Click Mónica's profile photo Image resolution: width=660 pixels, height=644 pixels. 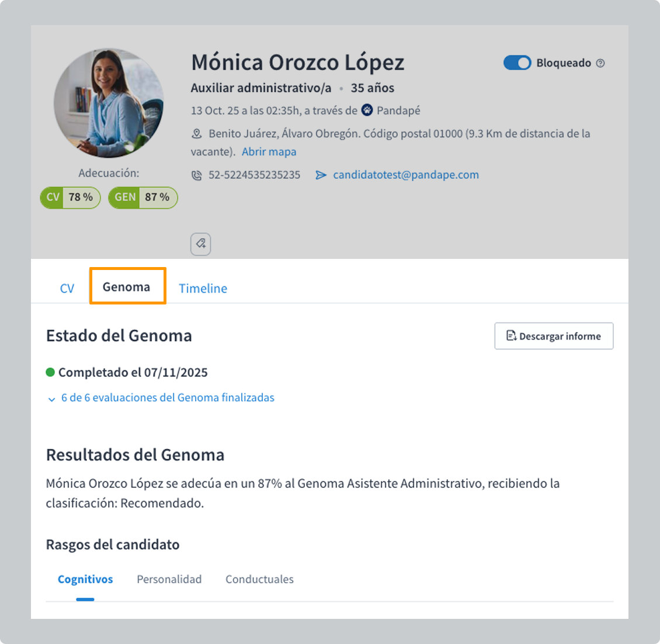pos(109,103)
